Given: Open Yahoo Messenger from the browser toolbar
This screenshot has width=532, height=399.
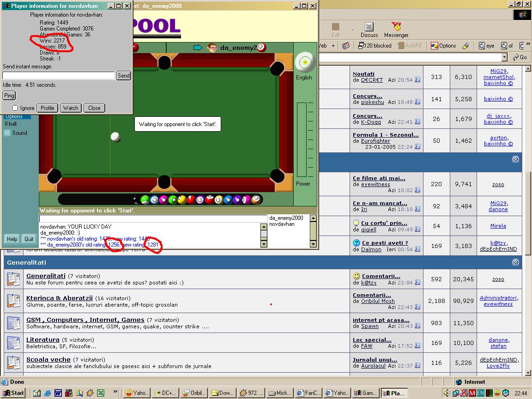Looking at the screenshot, I should [x=396, y=30].
